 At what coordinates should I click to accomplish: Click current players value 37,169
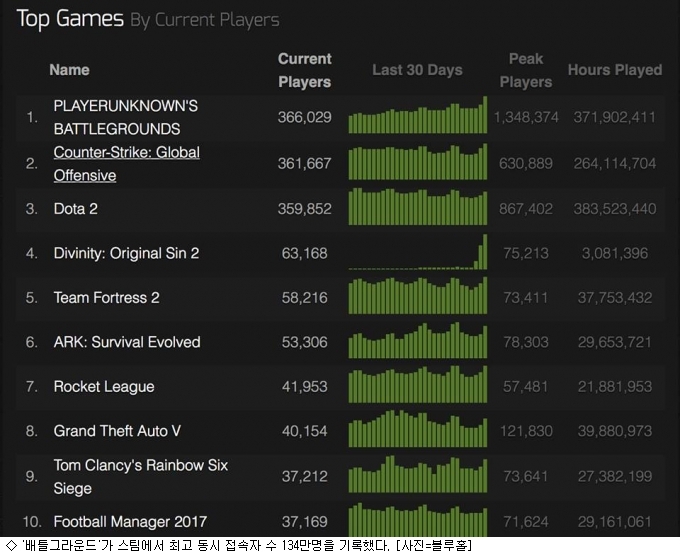coord(304,521)
